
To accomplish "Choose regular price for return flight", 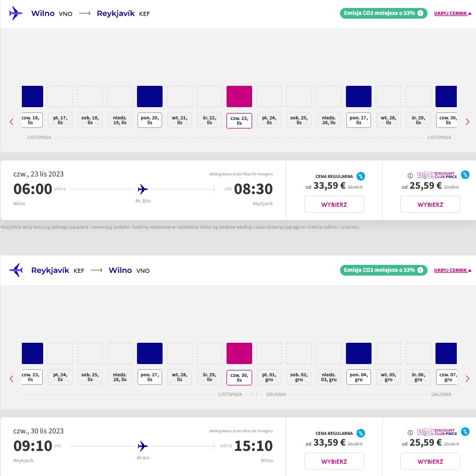I will [x=334, y=461].
